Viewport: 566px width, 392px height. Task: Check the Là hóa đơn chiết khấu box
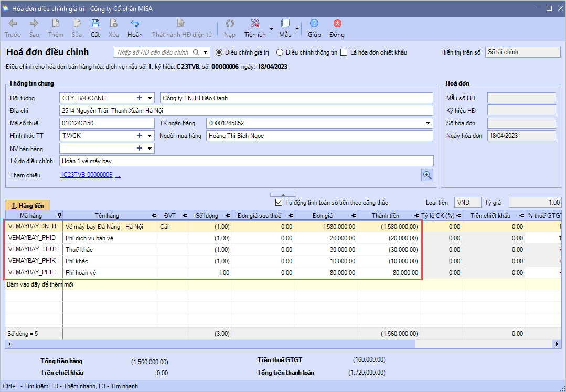[344, 52]
